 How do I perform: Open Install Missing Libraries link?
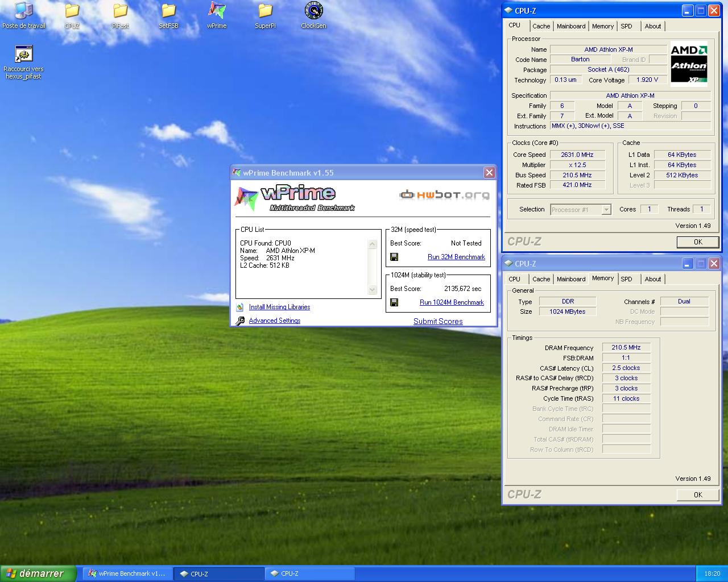pyautogui.click(x=279, y=307)
